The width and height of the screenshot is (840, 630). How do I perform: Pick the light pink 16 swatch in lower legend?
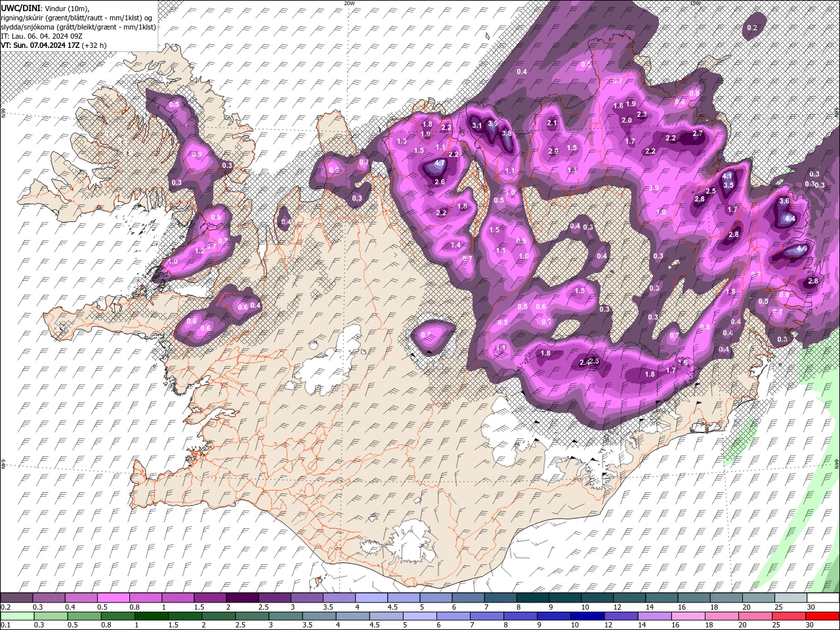(688, 617)
